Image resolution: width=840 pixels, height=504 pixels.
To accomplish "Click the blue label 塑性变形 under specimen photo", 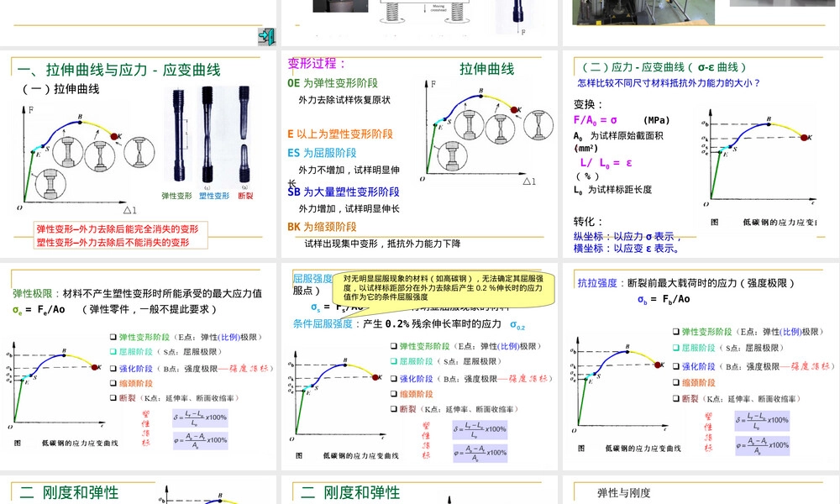I will 214,196.
